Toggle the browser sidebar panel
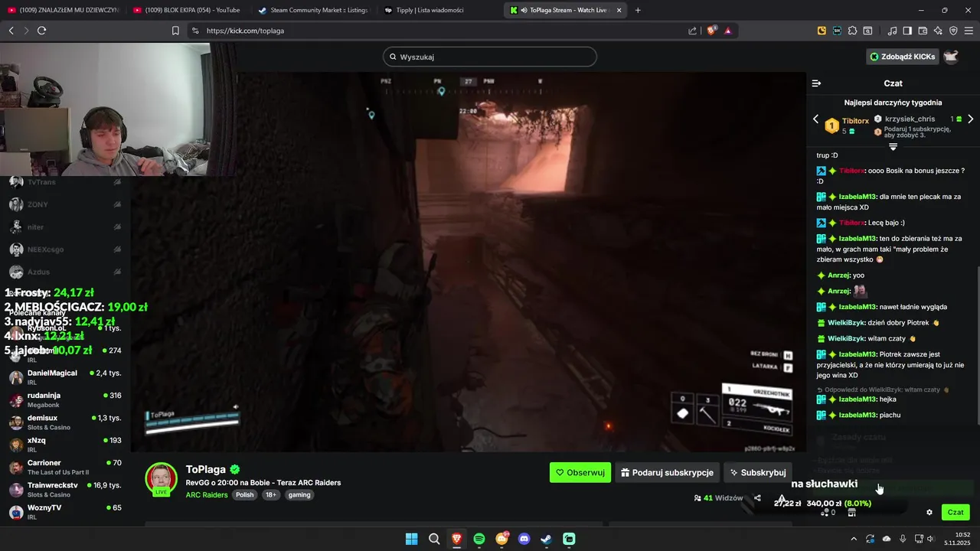 (907, 31)
